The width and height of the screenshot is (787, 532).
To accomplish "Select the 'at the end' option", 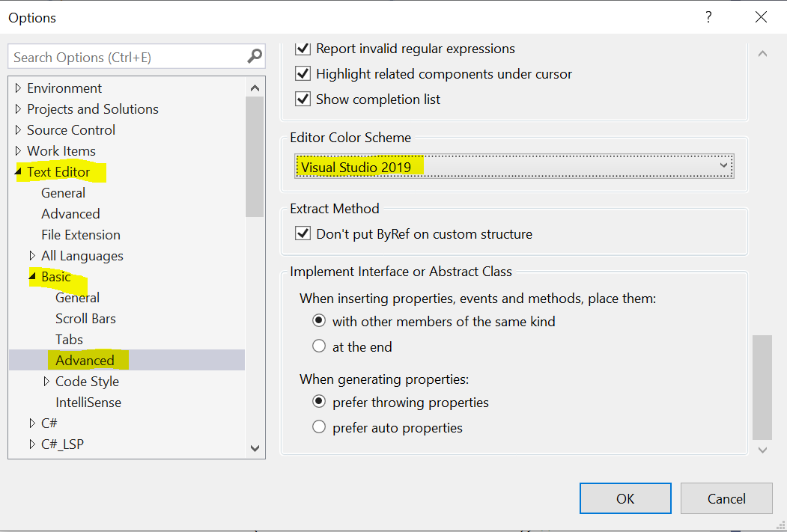I will coord(319,346).
